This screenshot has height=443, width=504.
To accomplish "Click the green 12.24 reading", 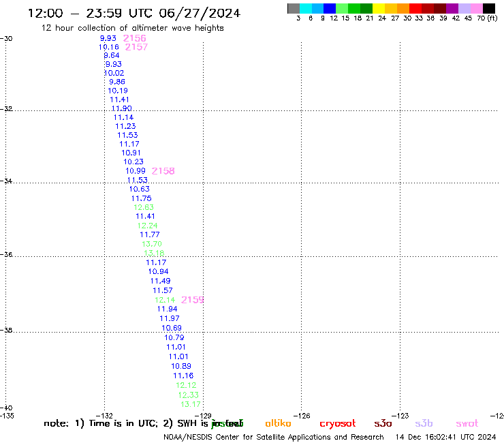I will (x=148, y=226).
